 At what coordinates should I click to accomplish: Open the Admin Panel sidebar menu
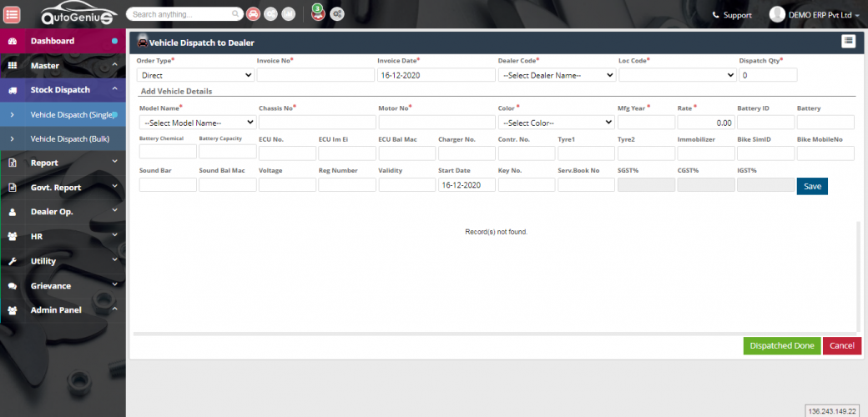(63, 310)
